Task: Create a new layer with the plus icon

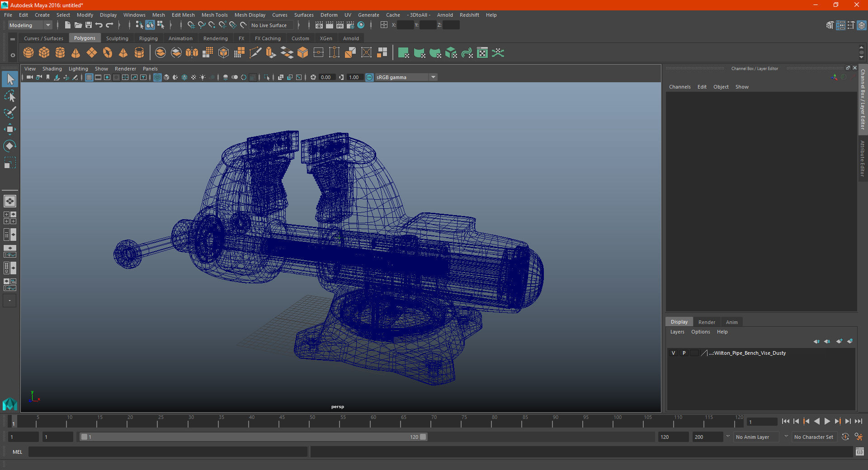Action: (839, 341)
